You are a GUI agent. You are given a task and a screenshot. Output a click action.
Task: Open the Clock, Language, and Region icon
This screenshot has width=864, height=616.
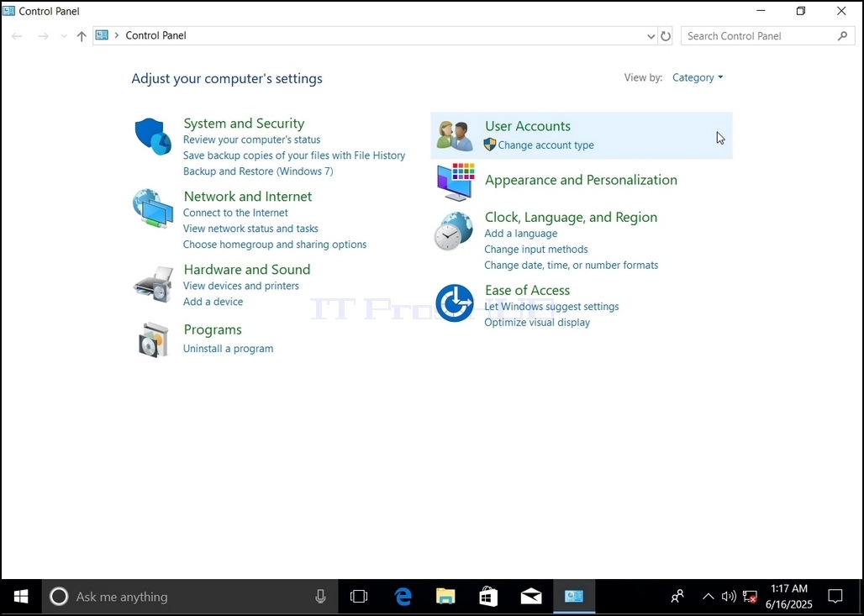click(454, 231)
